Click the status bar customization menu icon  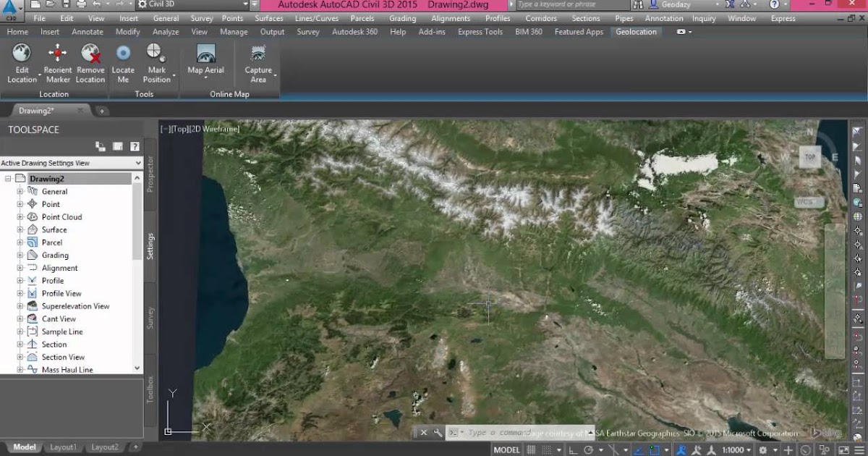click(859, 449)
